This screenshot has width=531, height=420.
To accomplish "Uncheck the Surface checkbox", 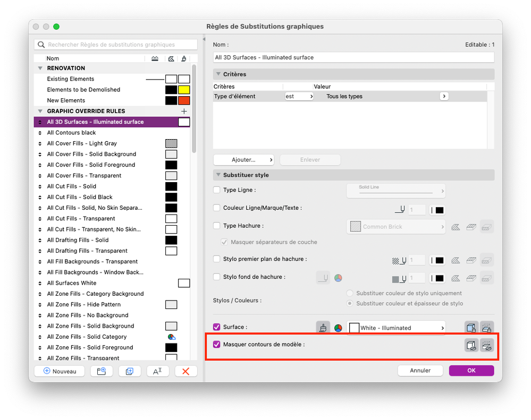I will tap(217, 327).
